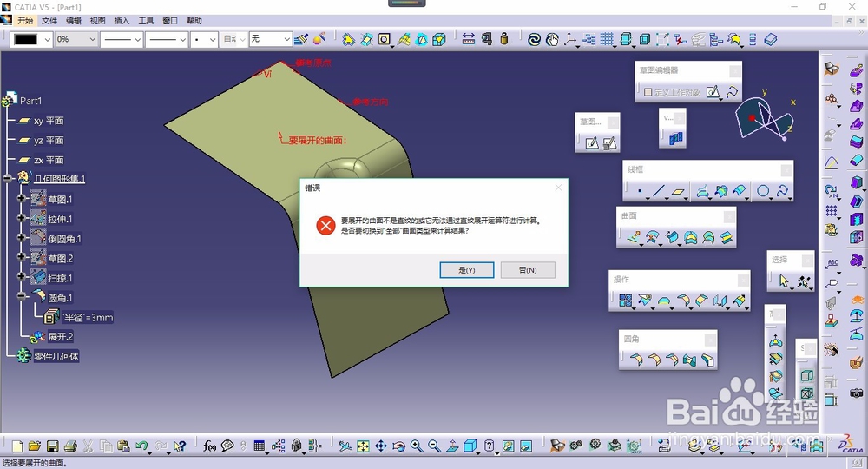This screenshot has width=868, height=469.
Task: Click the Undo arrow icon
Action: pos(141,446)
